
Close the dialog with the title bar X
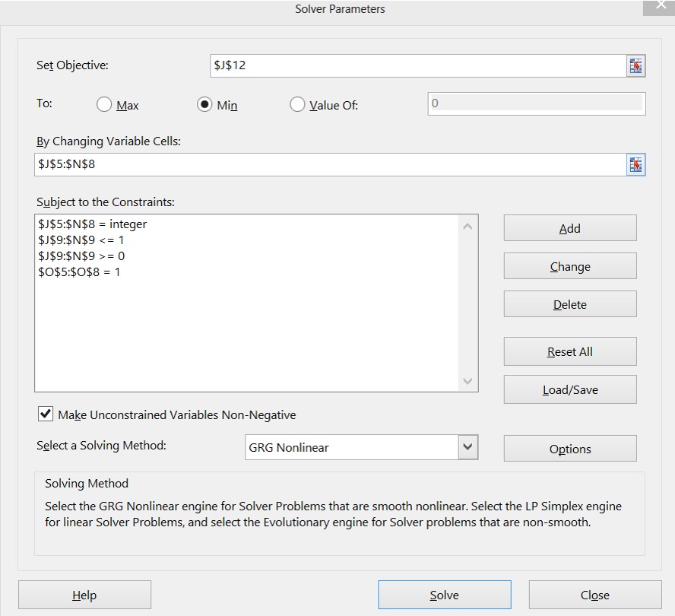pos(661,6)
